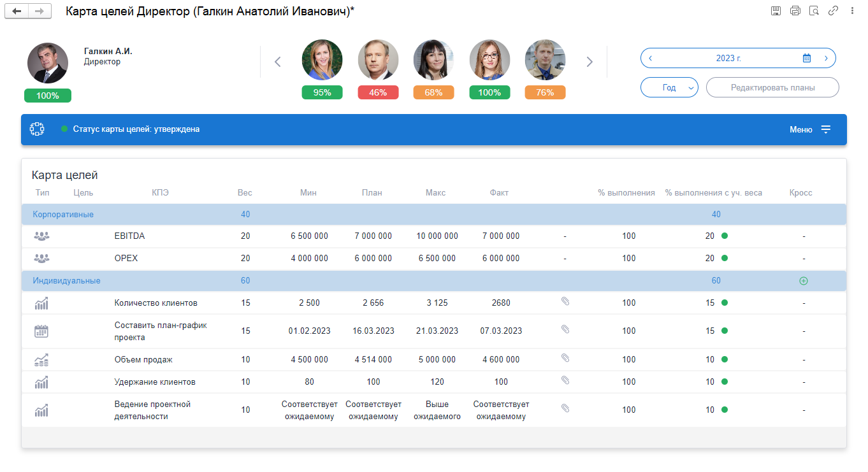Collapse the Корпоративные goals group row
The width and height of the screenshot is (868, 472).
[x=433, y=215]
